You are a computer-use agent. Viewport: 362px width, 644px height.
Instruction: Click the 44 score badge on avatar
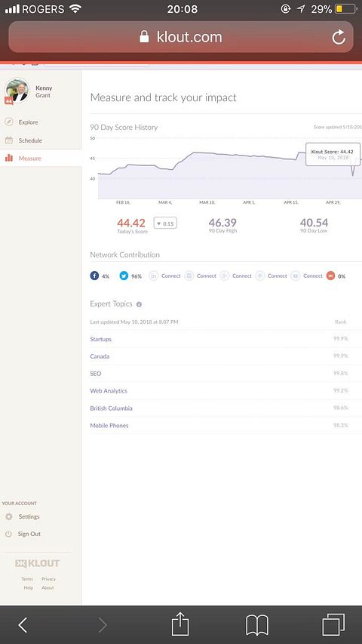pos(8,100)
